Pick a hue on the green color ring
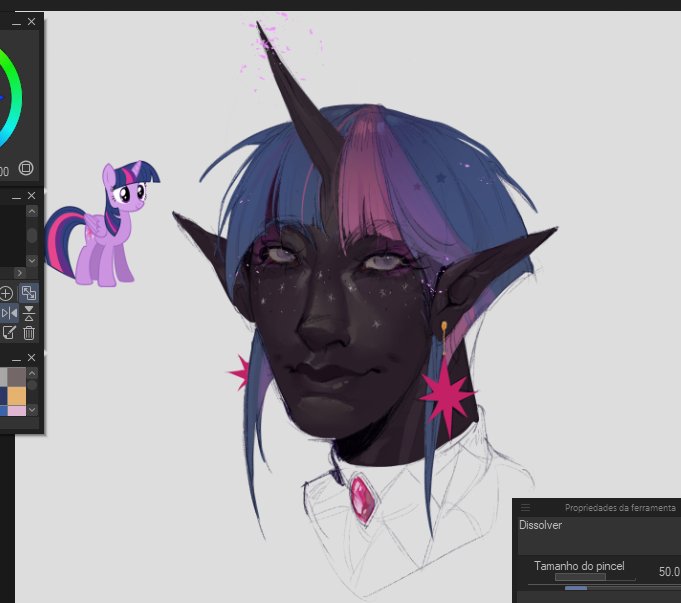 [14, 81]
